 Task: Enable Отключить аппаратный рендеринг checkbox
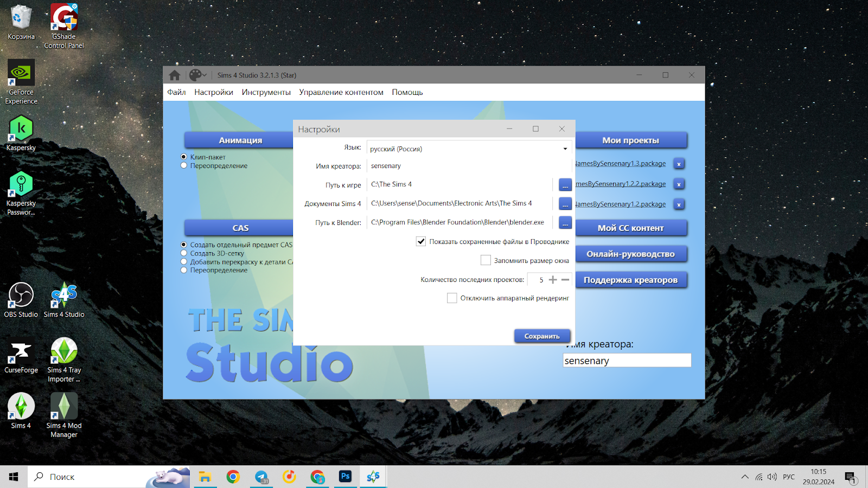[452, 298]
